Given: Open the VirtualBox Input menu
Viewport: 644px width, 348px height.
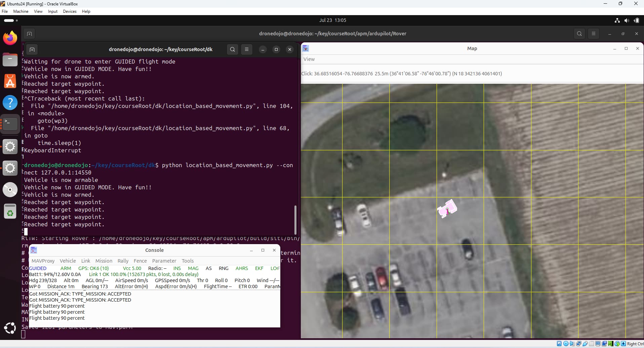Looking at the screenshot, I should [53, 11].
